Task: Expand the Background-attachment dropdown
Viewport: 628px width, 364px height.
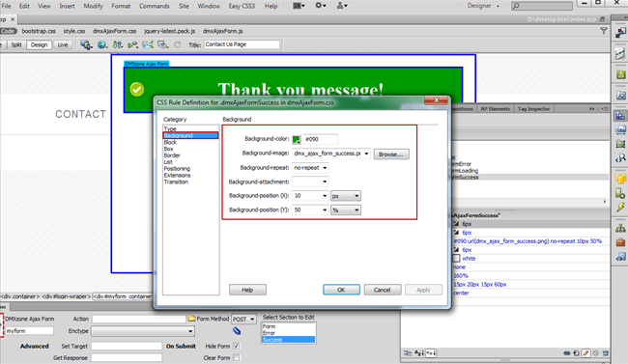Action: [310, 182]
